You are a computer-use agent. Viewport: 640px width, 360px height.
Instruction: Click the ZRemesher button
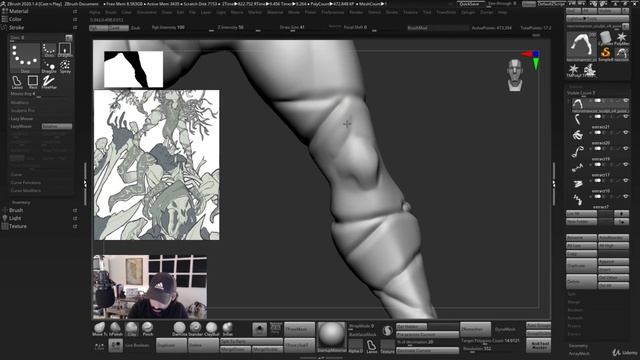[x=476, y=329]
